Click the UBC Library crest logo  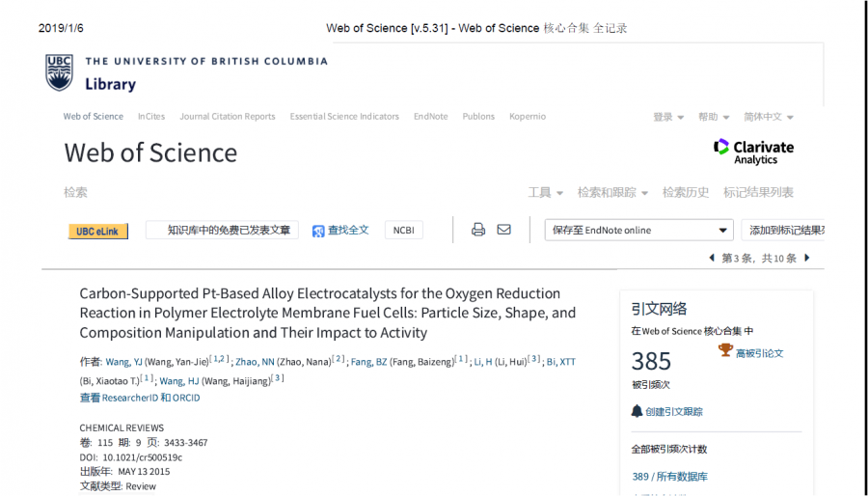[x=59, y=72]
